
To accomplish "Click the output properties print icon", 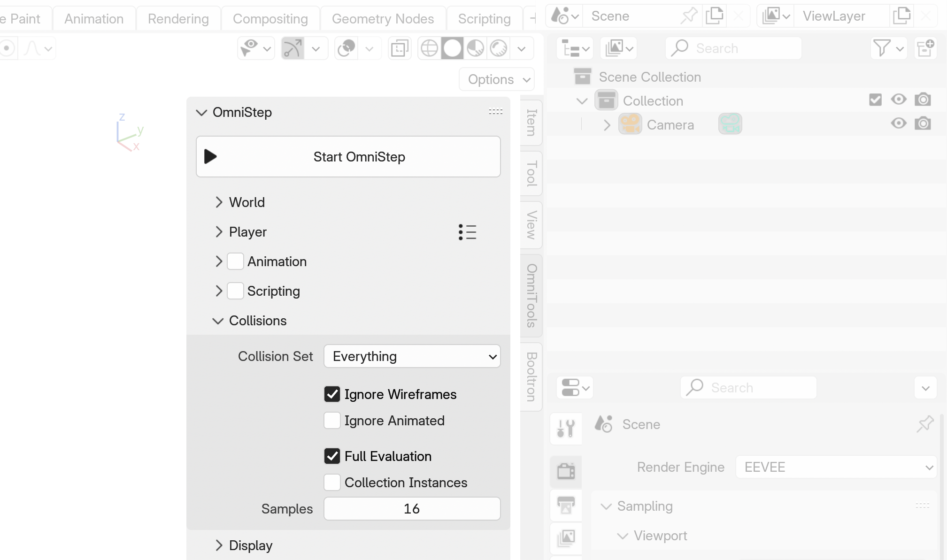I will [x=567, y=505].
